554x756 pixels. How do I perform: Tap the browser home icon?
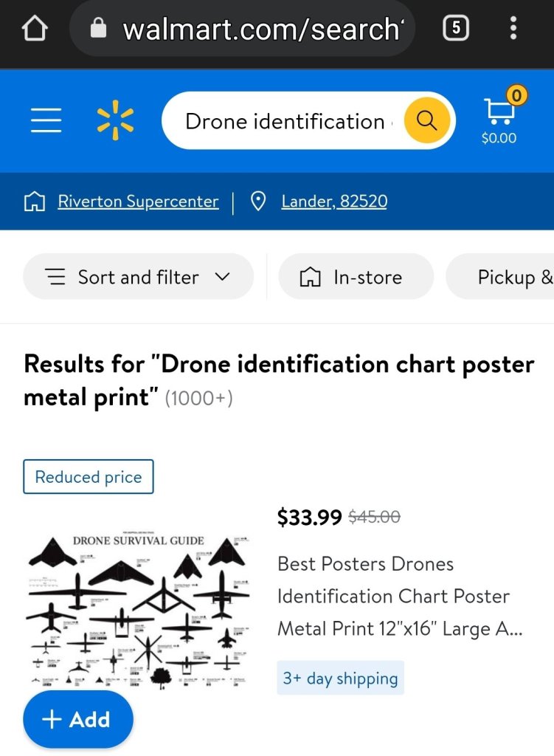click(35, 29)
